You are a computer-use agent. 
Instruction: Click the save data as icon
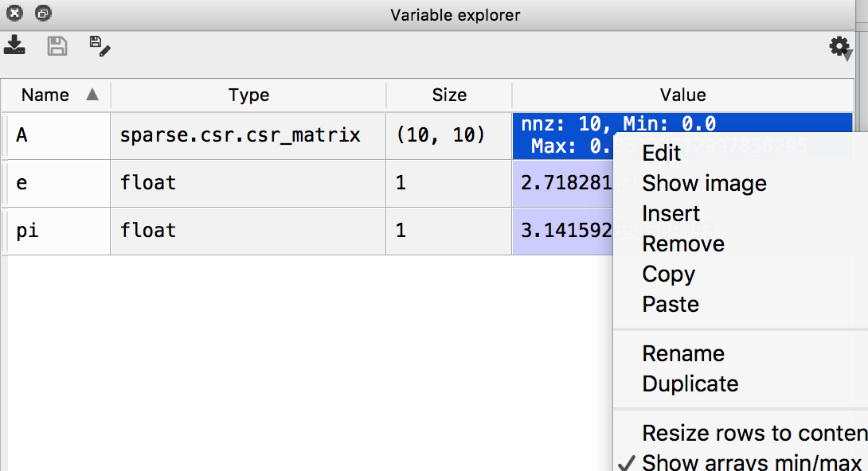[100, 46]
